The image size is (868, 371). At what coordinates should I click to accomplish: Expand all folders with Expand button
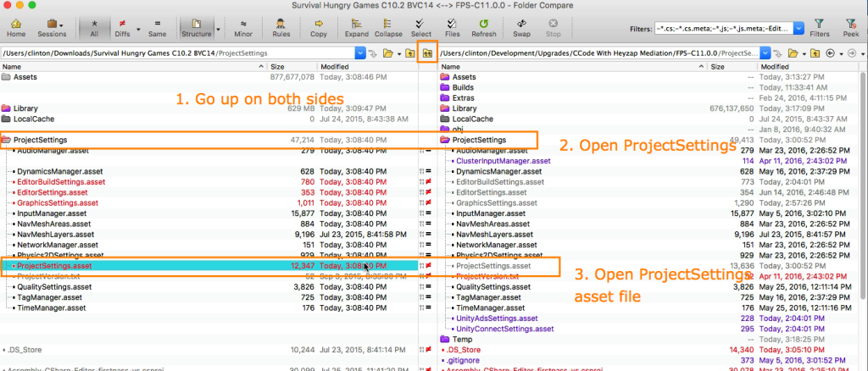357,28
